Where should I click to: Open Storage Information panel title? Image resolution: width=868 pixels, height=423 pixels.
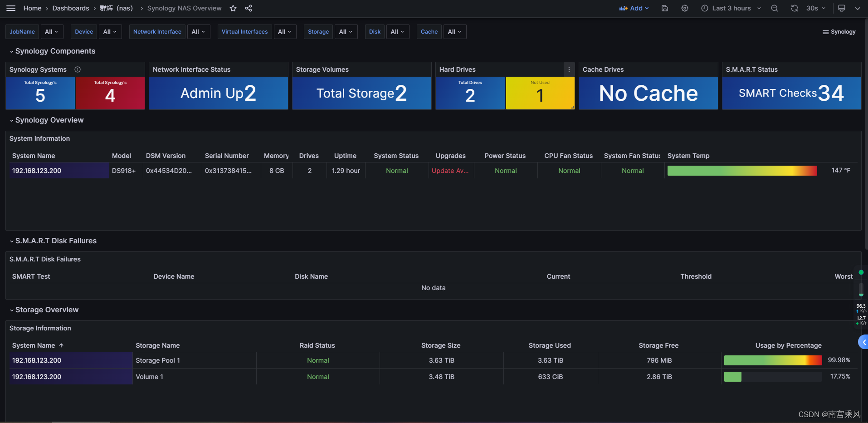pos(40,328)
